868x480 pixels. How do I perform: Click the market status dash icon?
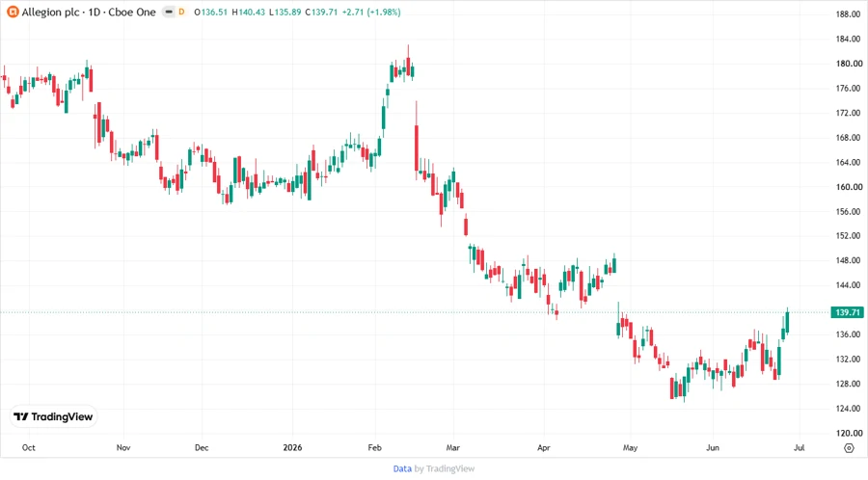[169, 12]
